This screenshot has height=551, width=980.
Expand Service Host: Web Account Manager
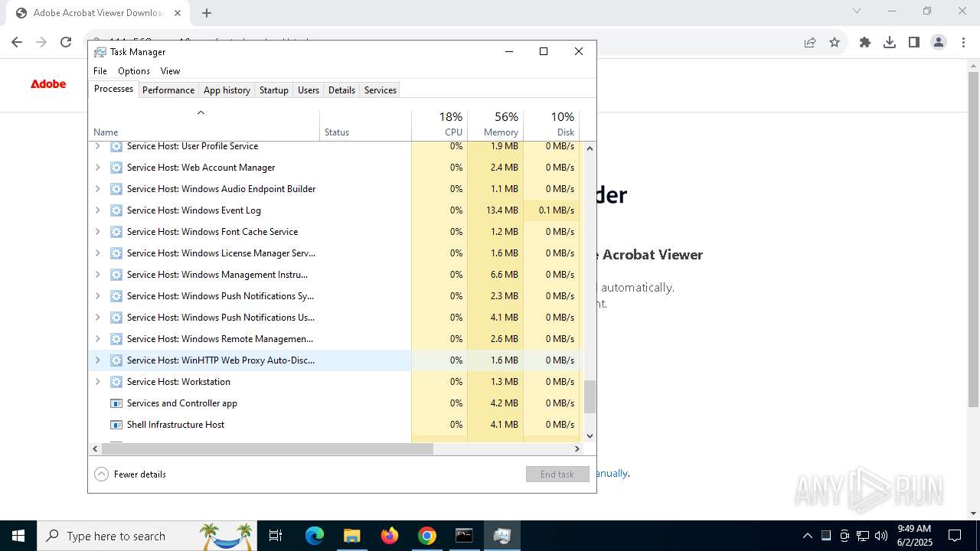click(x=97, y=168)
